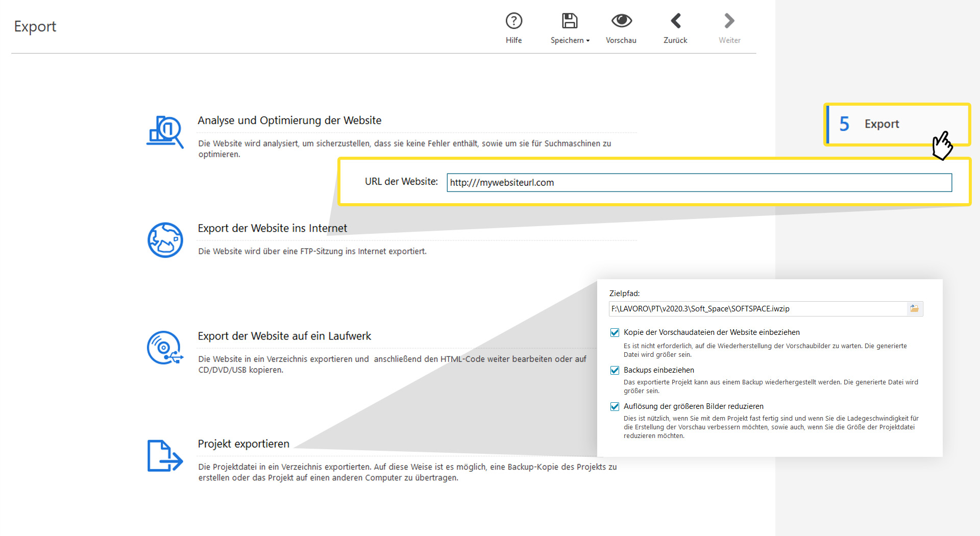Image resolution: width=980 pixels, height=536 pixels.
Task: Click the Speichern save disk icon
Action: [569, 21]
